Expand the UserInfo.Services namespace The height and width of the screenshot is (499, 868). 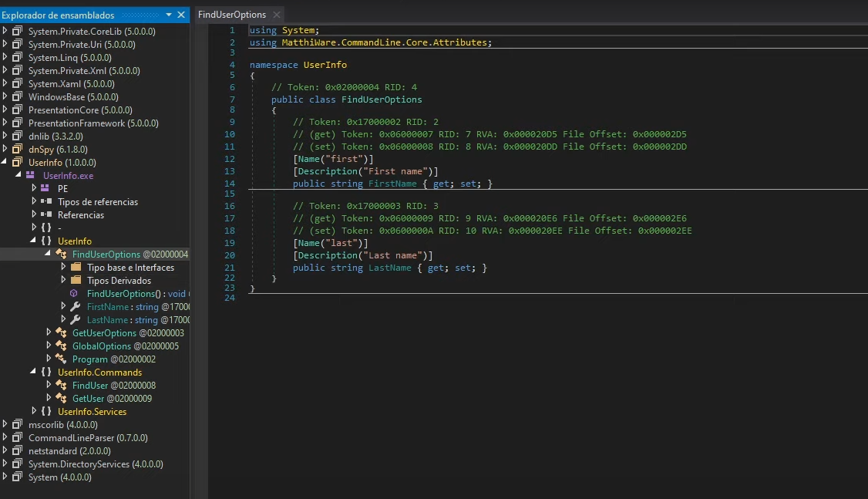(34, 411)
